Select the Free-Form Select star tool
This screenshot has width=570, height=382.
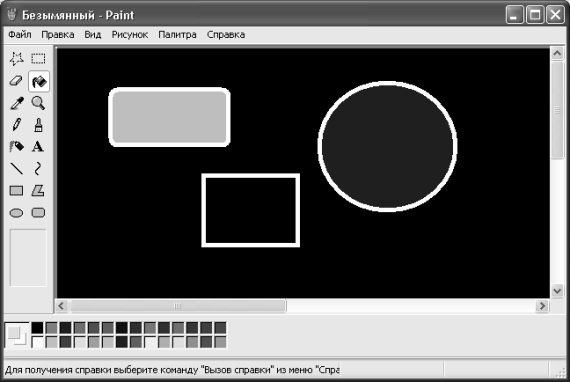[16, 59]
